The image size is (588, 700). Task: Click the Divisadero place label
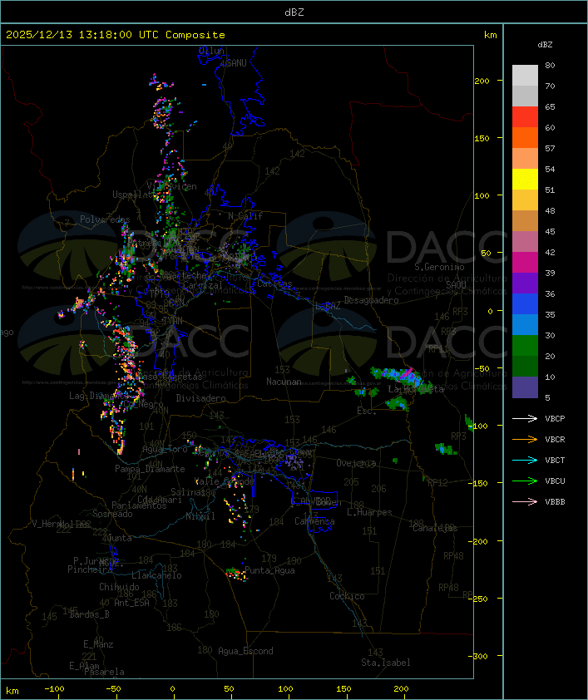201,397
